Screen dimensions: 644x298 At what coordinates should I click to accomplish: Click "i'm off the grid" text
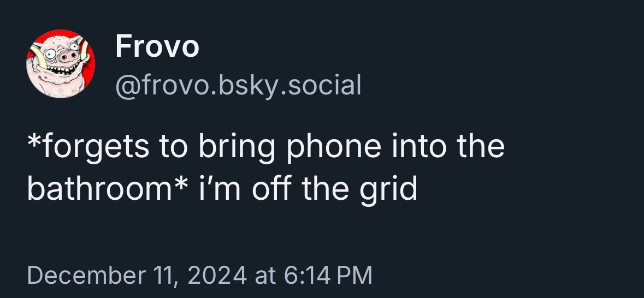point(308,188)
